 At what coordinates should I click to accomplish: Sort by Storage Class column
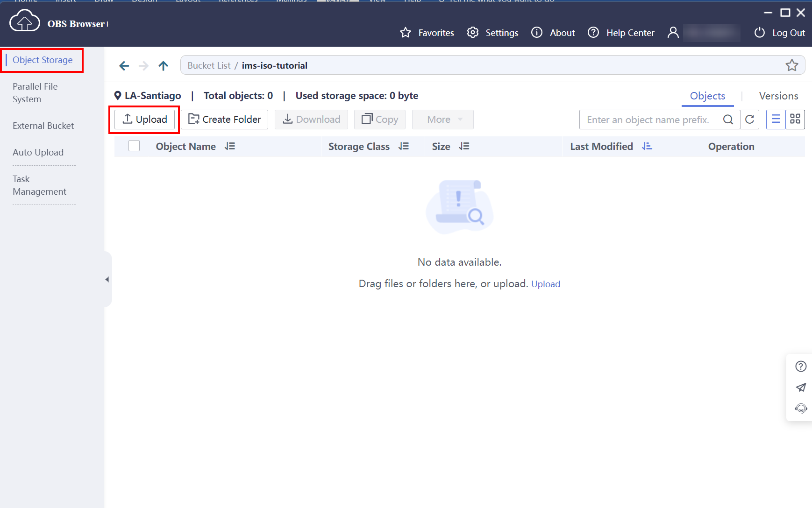pos(404,147)
